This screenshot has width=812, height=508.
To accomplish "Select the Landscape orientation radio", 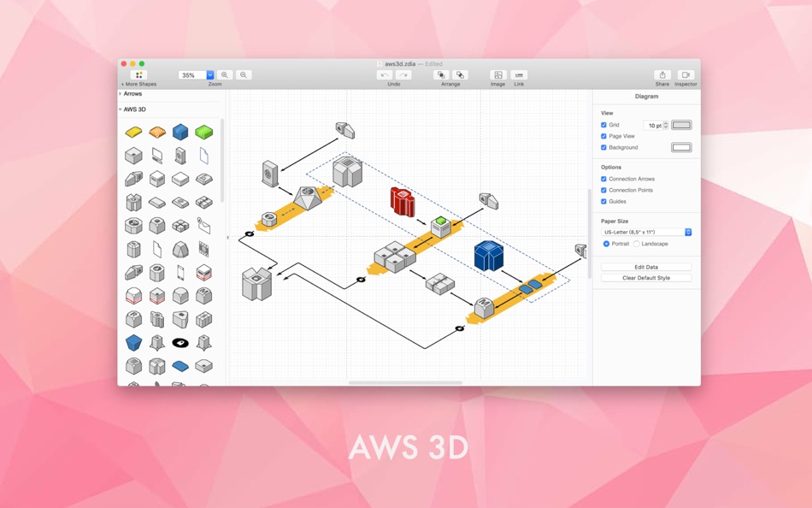I will tap(637, 244).
